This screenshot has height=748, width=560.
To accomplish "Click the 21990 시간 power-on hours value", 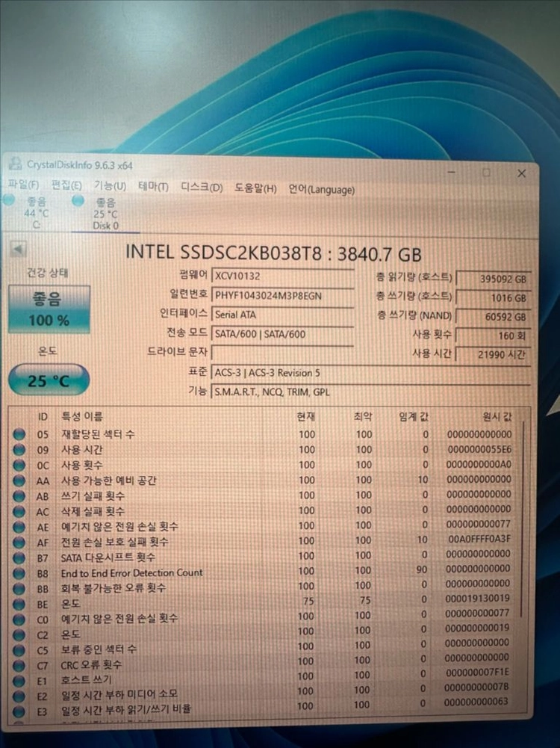I will click(494, 354).
